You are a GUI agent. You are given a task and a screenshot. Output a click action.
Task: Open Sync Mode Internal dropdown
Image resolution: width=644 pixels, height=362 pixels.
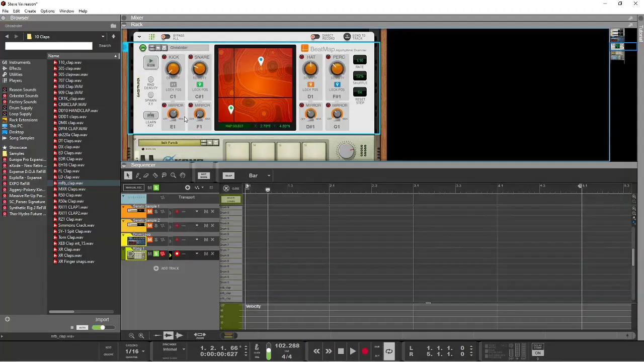click(183, 349)
